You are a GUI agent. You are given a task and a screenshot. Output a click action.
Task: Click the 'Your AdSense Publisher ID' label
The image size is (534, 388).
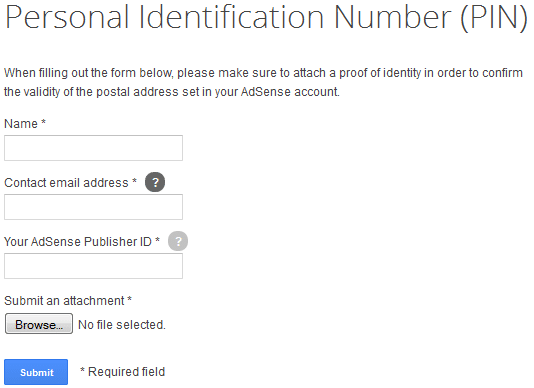78,242
